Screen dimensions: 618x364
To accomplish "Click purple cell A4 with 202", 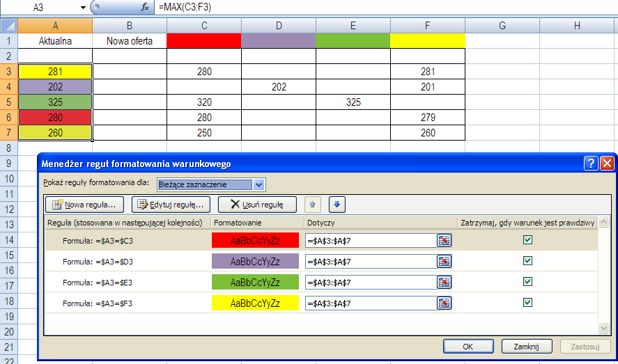I will click(x=55, y=87).
